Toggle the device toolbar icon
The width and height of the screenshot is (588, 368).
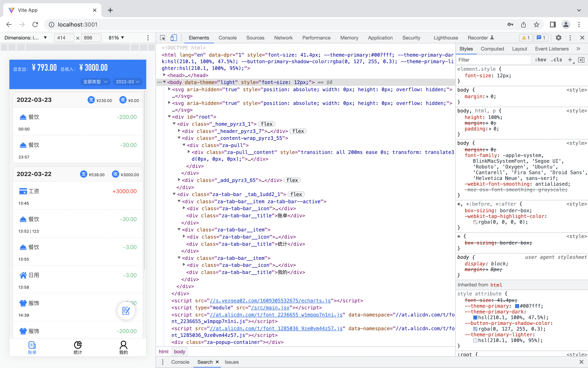(x=174, y=38)
